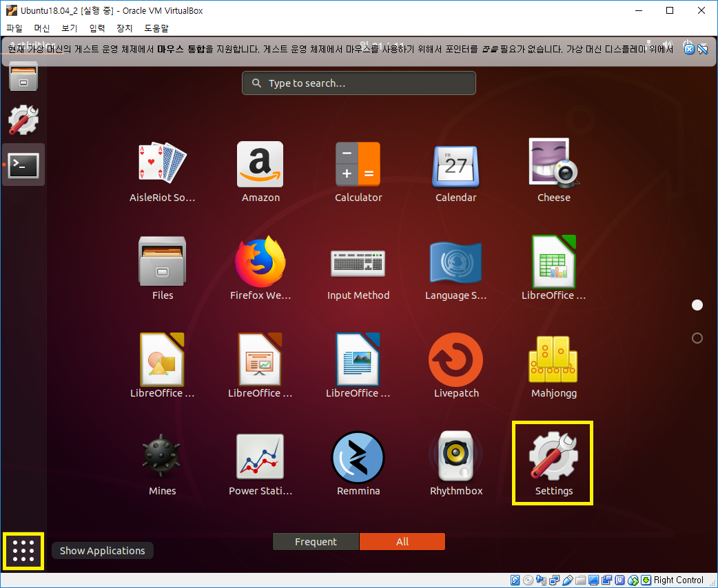Launch LibreOffice Draw icon
This screenshot has height=588, width=718.
pos(162,366)
